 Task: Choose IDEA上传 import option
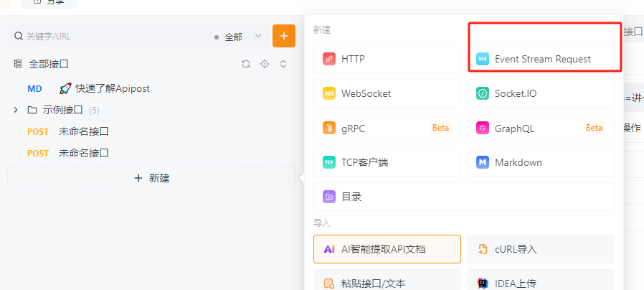[x=541, y=280]
